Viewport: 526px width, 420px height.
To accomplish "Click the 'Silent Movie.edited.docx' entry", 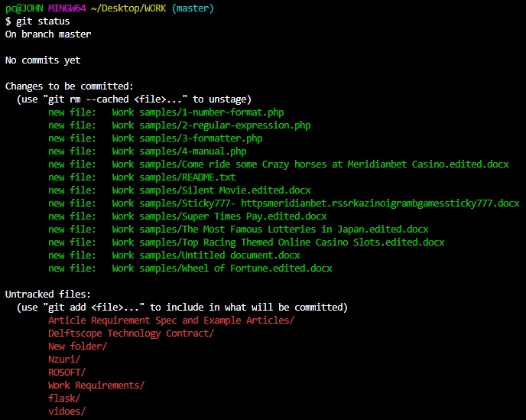I will pyautogui.click(x=211, y=190).
